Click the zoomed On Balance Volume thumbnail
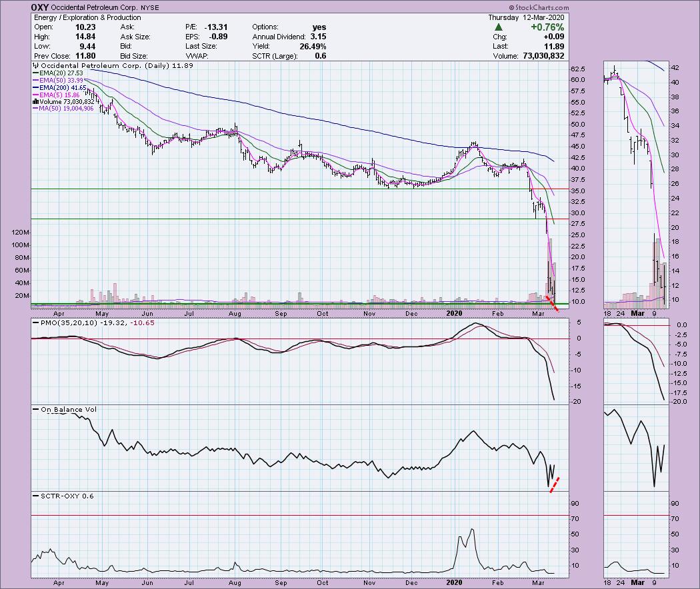This screenshot has width=700, height=589. coord(636,448)
